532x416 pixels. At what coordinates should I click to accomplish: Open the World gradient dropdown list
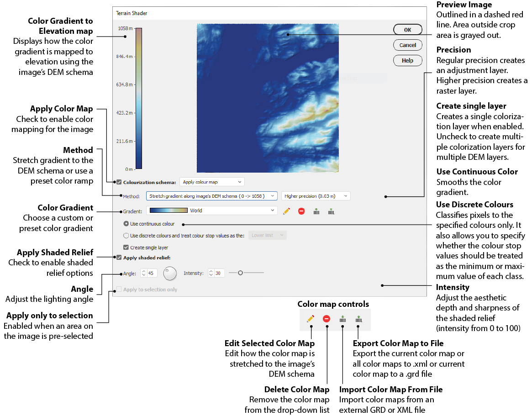click(x=212, y=211)
